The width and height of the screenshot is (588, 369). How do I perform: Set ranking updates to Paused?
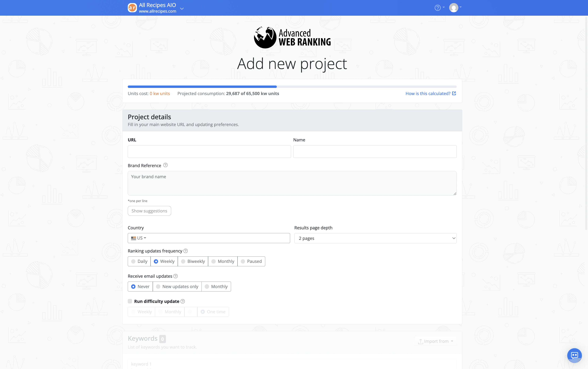(x=251, y=261)
